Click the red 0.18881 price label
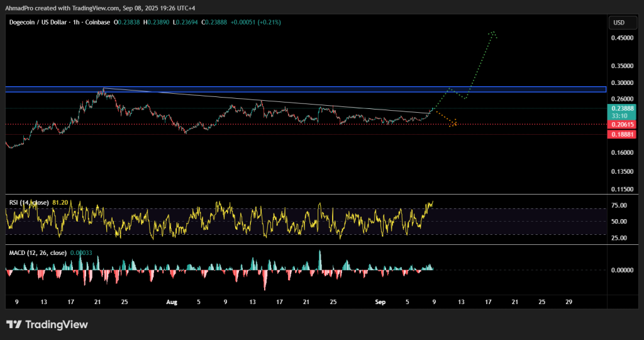The image size is (644, 340). point(621,134)
